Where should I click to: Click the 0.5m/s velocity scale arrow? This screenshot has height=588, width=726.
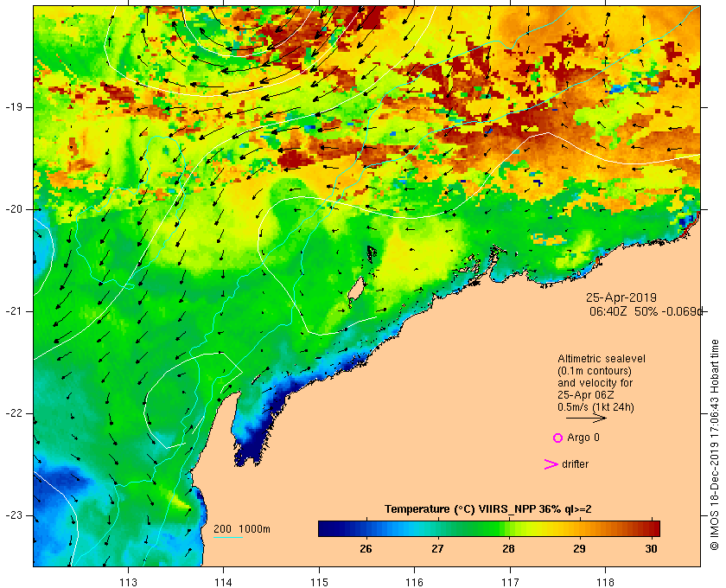tap(586, 419)
